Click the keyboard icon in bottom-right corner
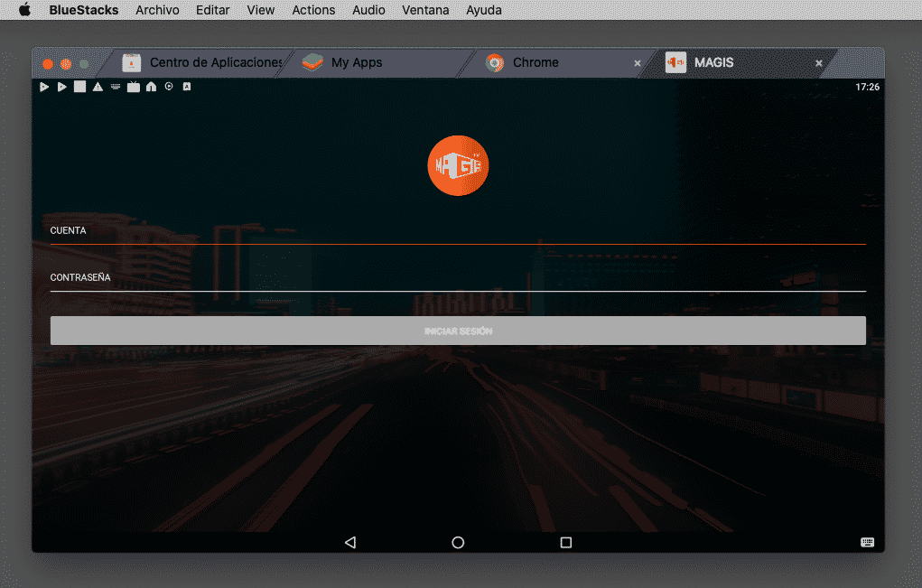Viewport: 922px width, 588px height. pyautogui.click(x=867, y=543)
